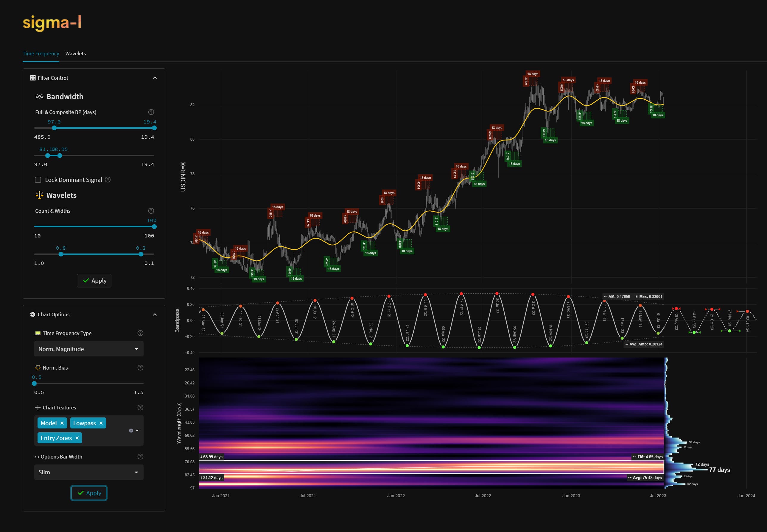The image size is (767, 532).
Task: Click help icon beside Full & Composite BP
Action: tap(151, 112)
